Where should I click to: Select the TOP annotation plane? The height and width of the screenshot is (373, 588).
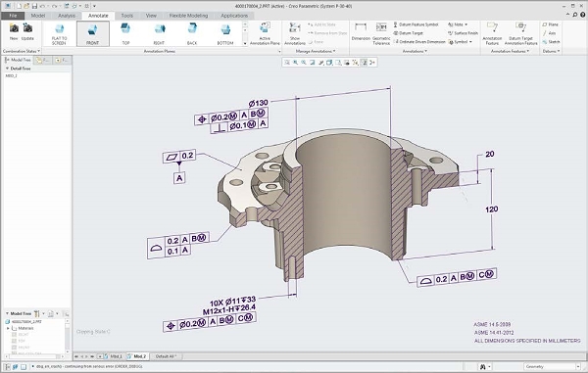coord(125,33)
